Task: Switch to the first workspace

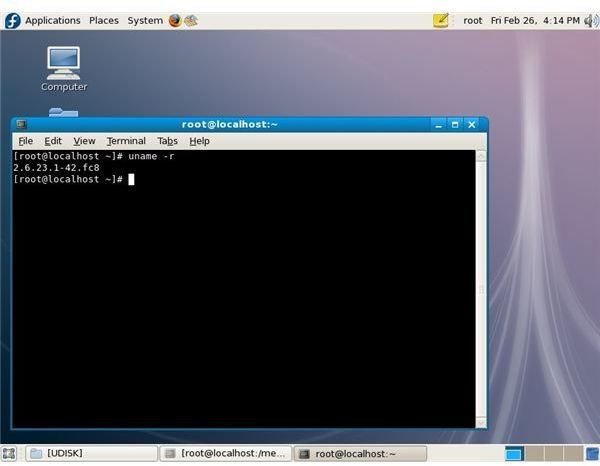Action: coord(514,454)
